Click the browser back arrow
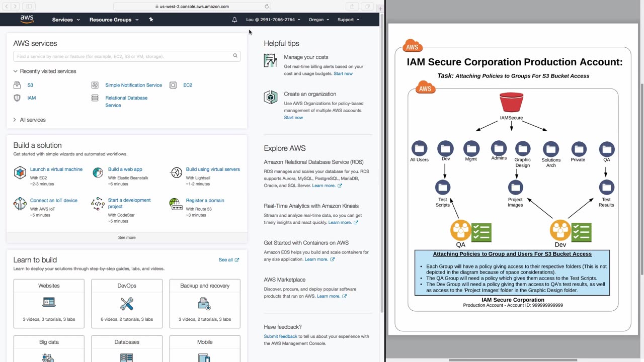This screenshot has height=362, width=644. 7,7
